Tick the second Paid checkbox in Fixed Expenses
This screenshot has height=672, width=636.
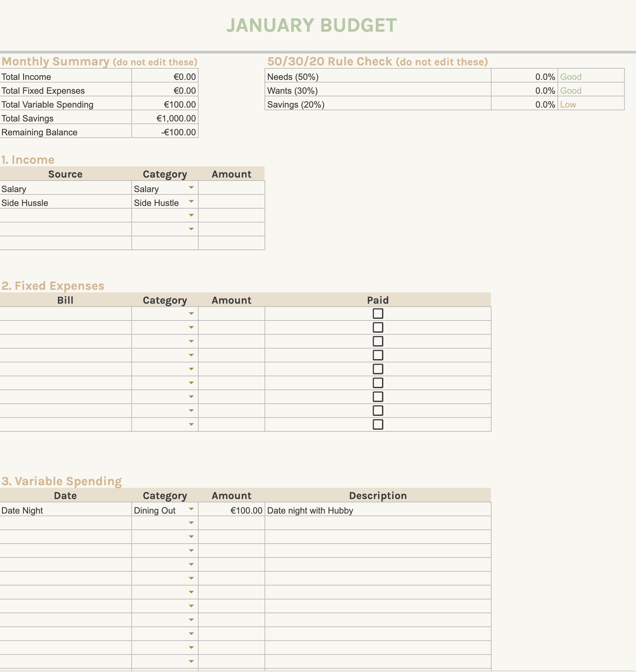pos(378,327)
